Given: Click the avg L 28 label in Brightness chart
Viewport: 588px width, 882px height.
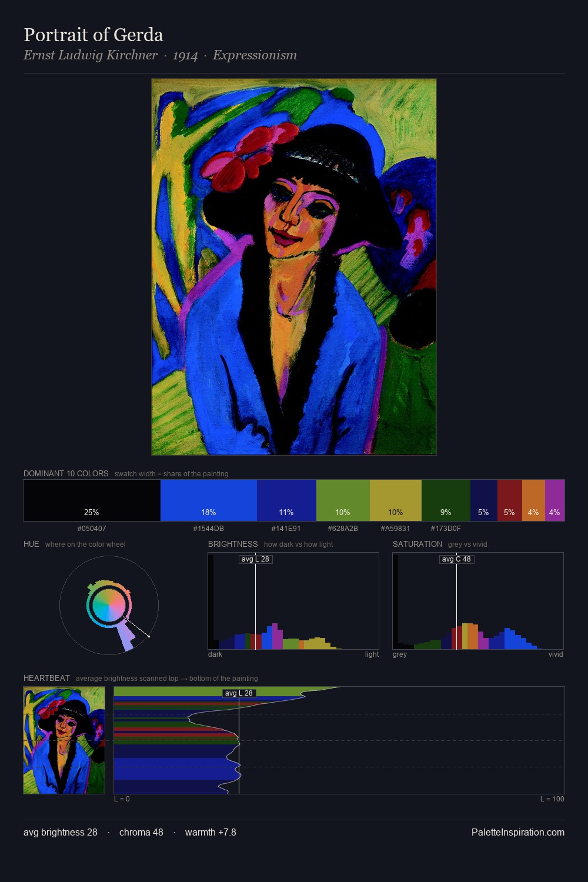Looking at the screenshot, I should coord(256,559).
